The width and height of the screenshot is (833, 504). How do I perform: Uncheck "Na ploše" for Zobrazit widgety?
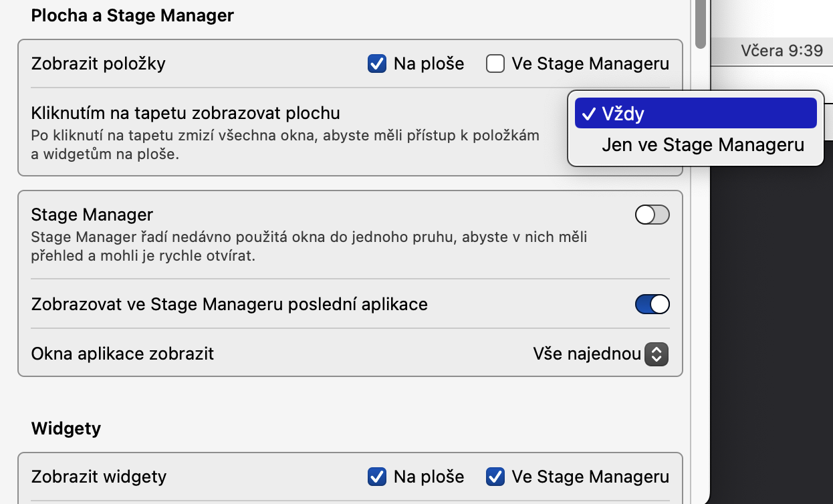(377, 477)
